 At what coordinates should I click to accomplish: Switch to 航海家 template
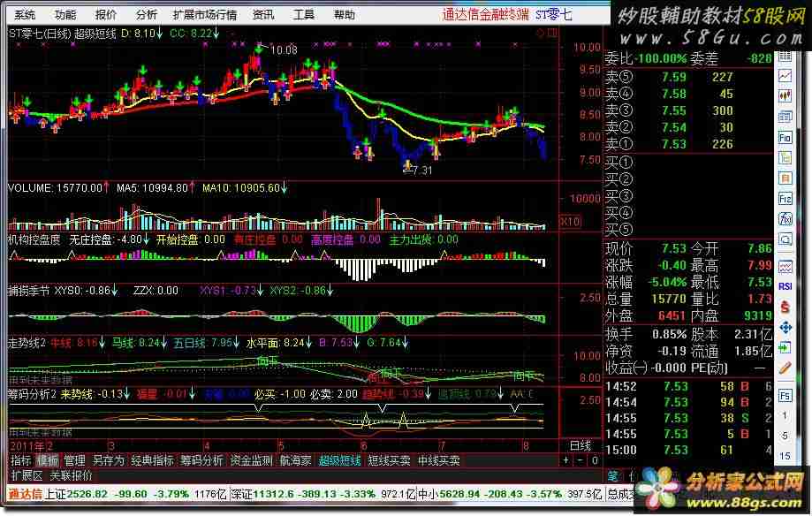[295, 460]
